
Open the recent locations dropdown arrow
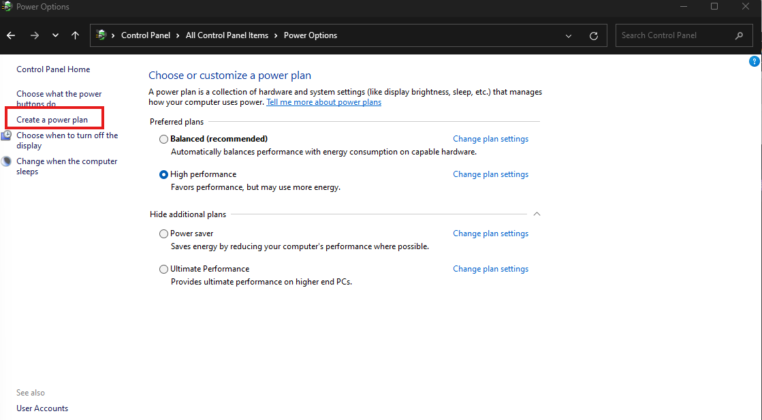pos(55,35)
